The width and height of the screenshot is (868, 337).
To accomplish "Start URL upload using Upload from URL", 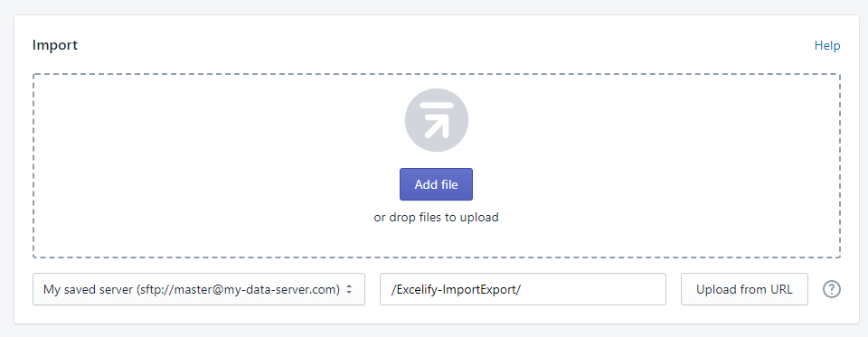I will tap(744, 289).
